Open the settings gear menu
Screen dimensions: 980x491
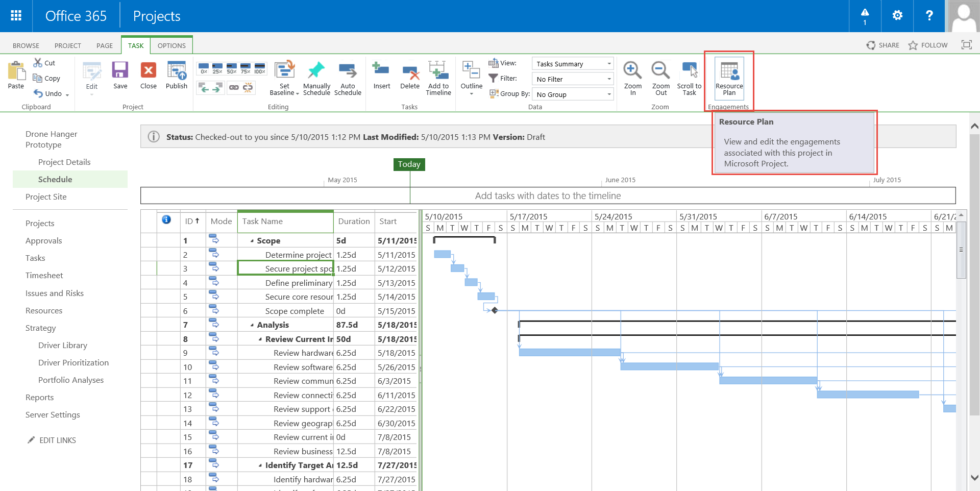point(897,16)
